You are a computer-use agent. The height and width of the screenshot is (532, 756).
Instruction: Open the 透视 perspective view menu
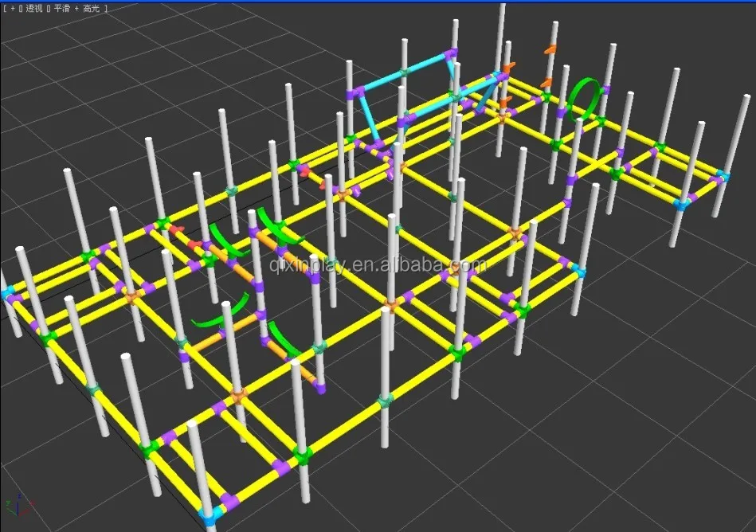[x=33, y=8]
